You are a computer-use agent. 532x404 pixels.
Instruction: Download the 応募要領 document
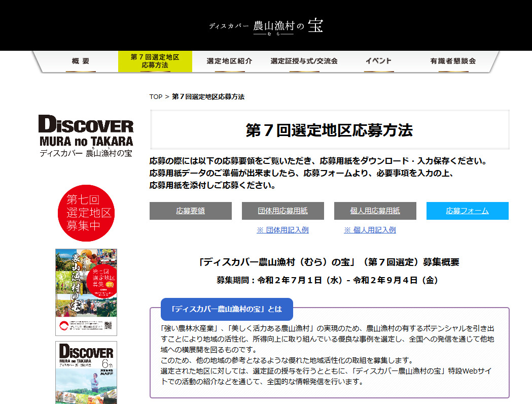tap(190, 211)
